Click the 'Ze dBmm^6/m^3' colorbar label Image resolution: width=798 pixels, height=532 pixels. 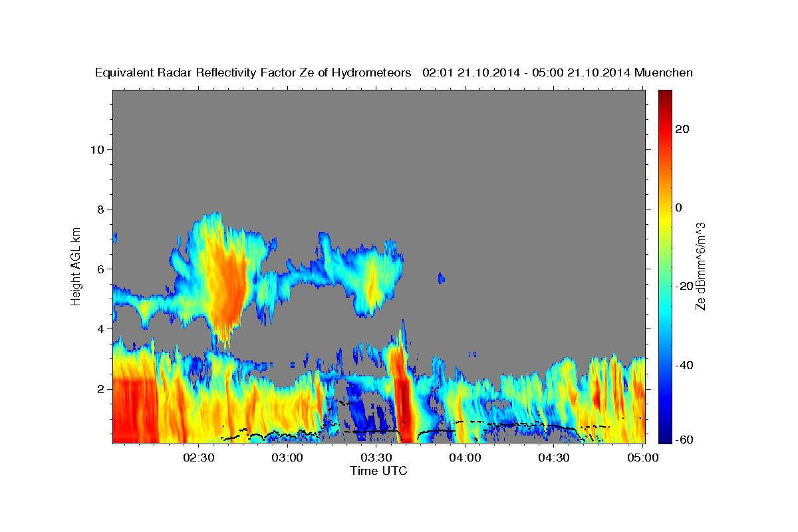[x=700, y=267]
